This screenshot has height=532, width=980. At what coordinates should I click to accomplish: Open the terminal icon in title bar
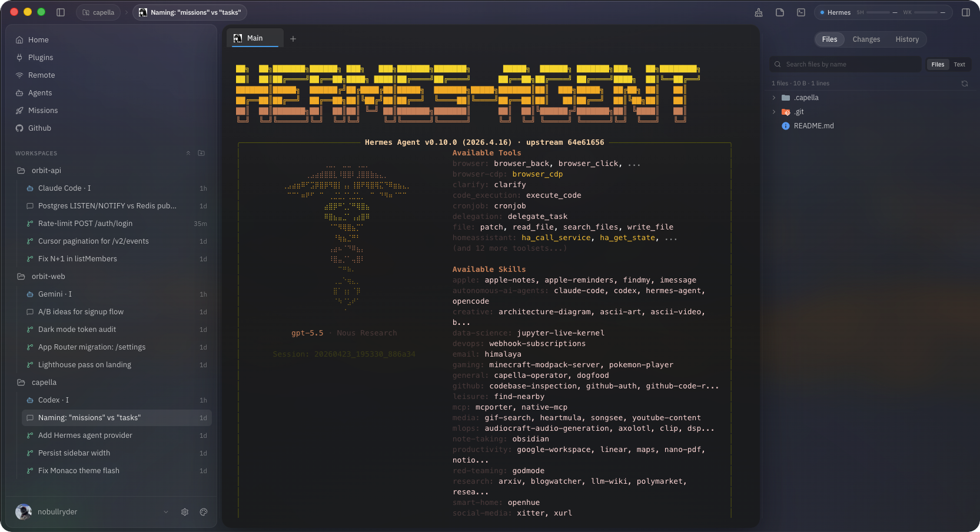tap(801, 12)
